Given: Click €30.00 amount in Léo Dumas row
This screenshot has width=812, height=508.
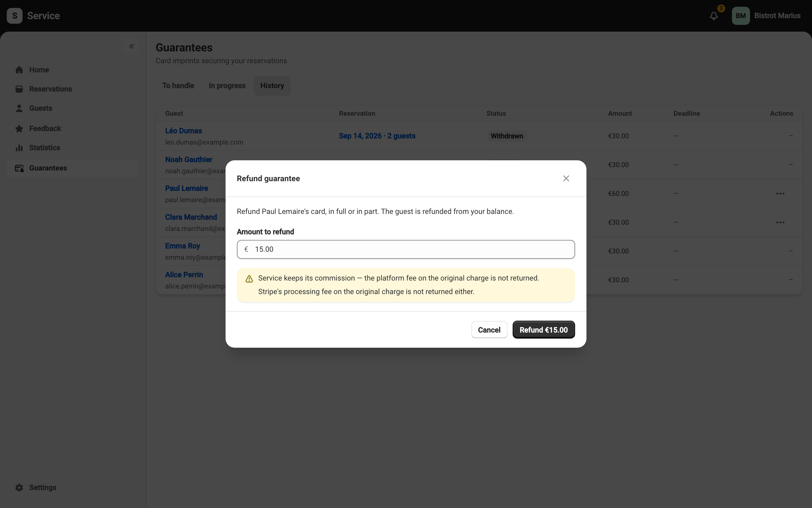Looking at the screenshot, I should pos(618,136).
